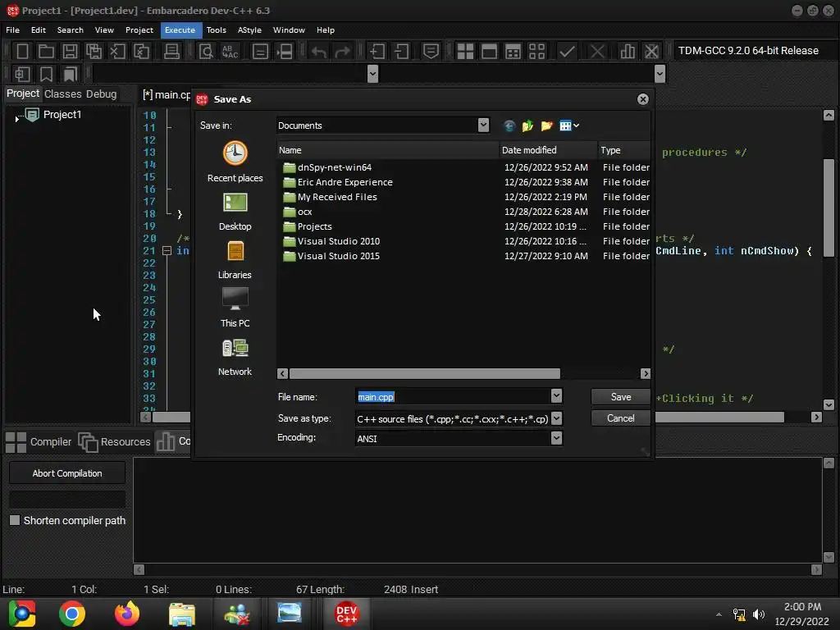Click the Redo arrow in toolbar

pyautogui.click(x=342, y=52)
